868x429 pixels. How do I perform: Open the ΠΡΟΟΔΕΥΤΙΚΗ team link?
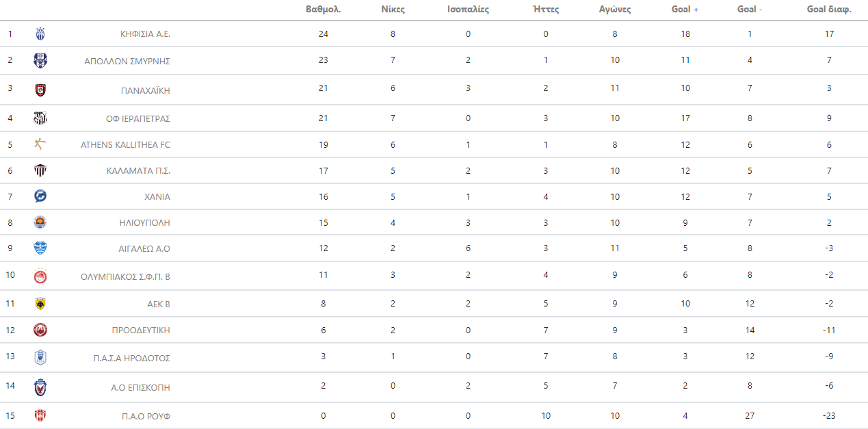(x=141, y=330)
